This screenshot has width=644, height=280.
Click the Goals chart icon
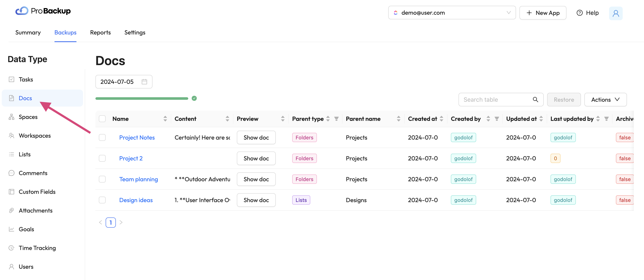point(11,229)
